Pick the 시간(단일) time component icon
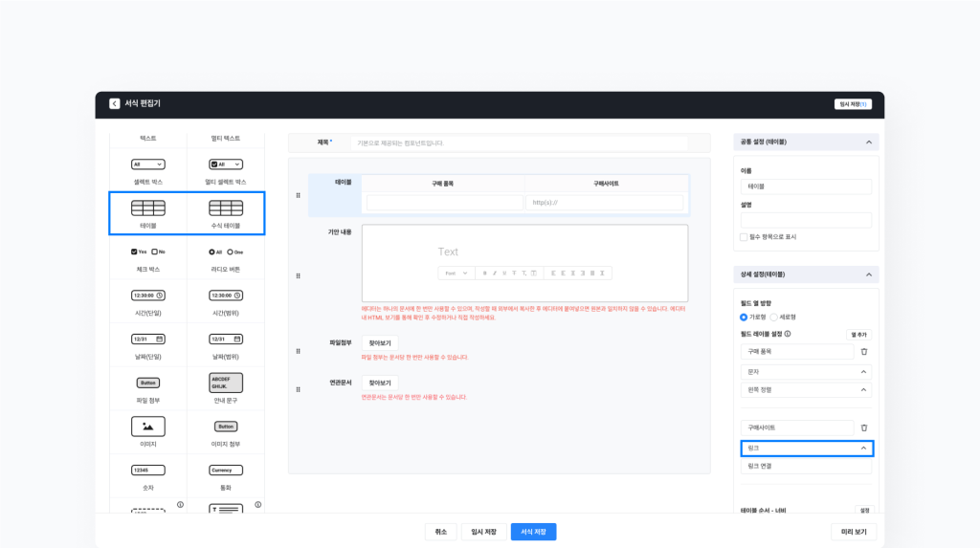This screenshot has width=980, height=548. click(x=147, y=296)
